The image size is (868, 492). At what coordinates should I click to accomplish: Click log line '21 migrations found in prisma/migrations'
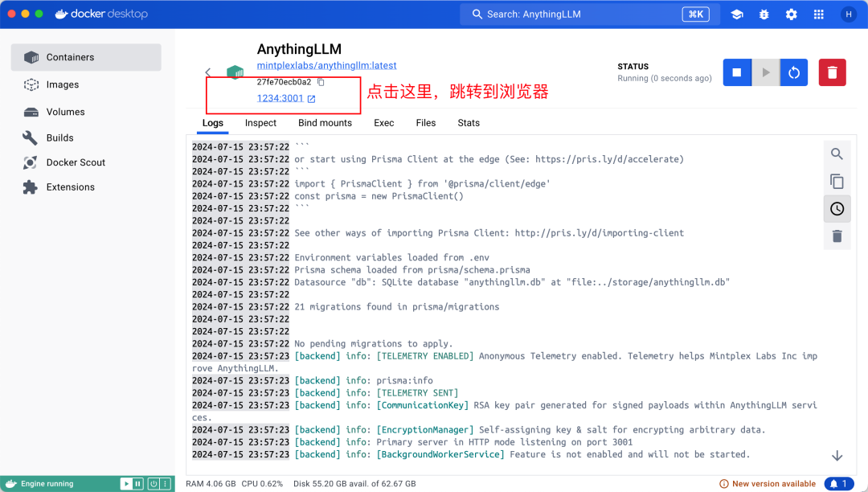coord(397,306)
